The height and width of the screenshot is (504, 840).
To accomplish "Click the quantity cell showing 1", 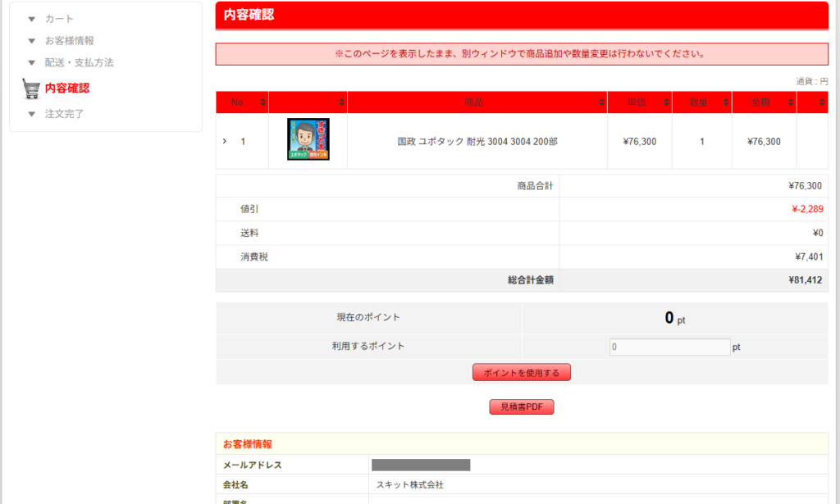I will point(702,142).
